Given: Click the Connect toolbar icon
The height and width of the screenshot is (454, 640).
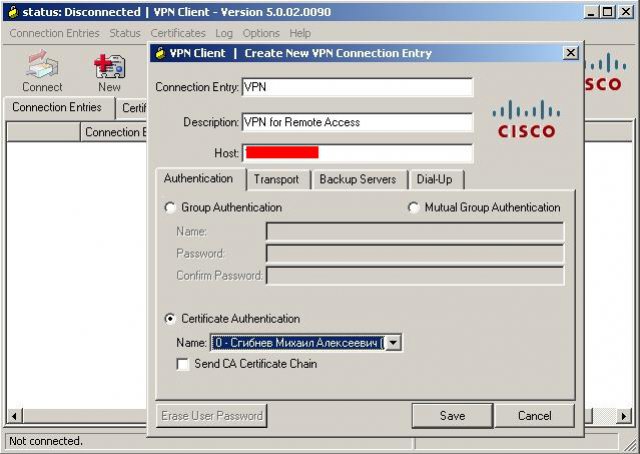Looking at the screenshot, I should click(x=42, y=70).
